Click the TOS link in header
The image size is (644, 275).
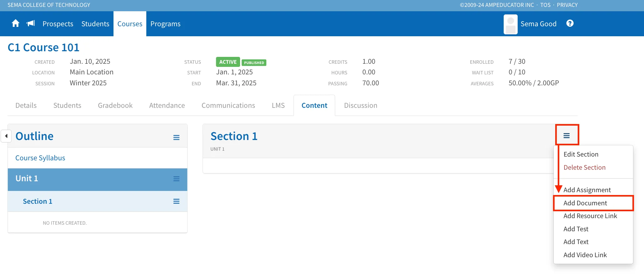coord(546,5)
